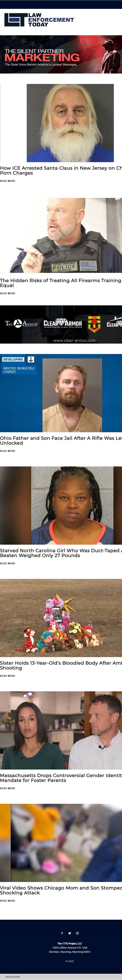Open the Silent Partner Marketing banner
Image resolution: width=122 pixels, height=980 pixels.
[61, 54]
